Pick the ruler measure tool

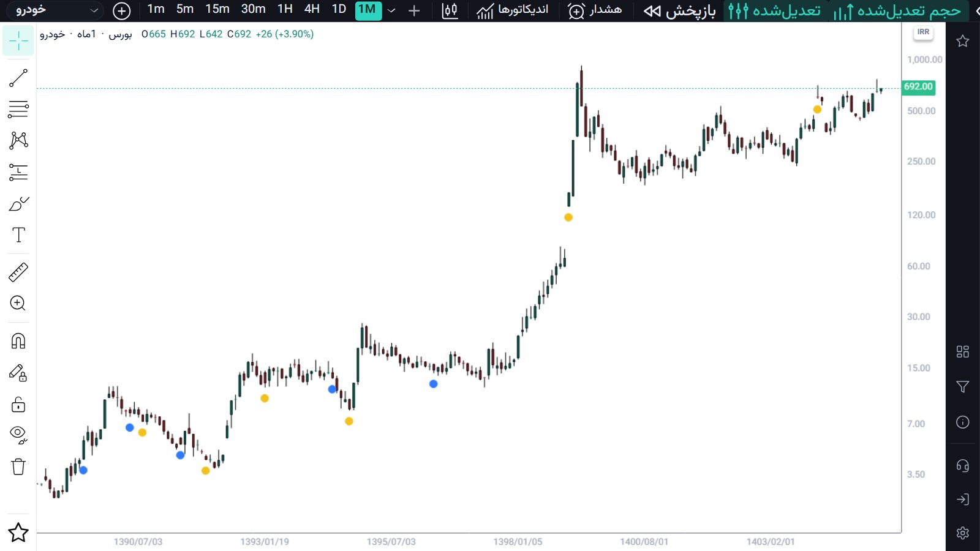pos(18,272)
